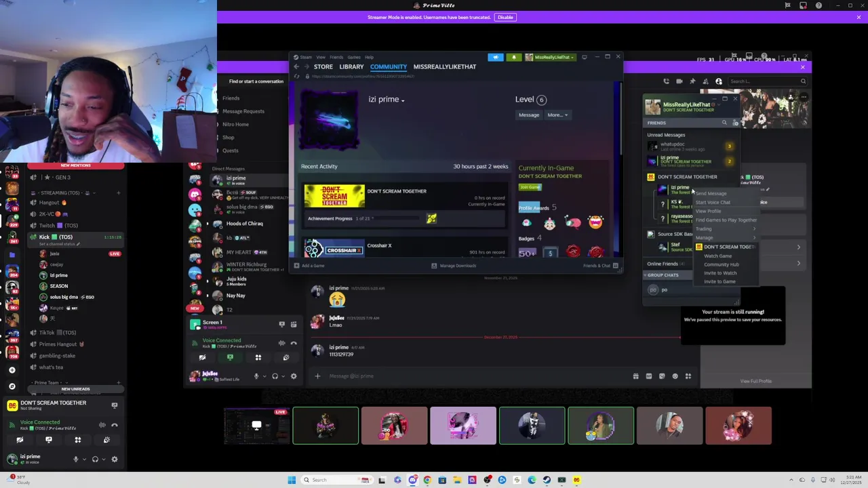Screen dimensions: 868x488
Task: Open user settings gear beside izi prime
Action: coord(115,459)
